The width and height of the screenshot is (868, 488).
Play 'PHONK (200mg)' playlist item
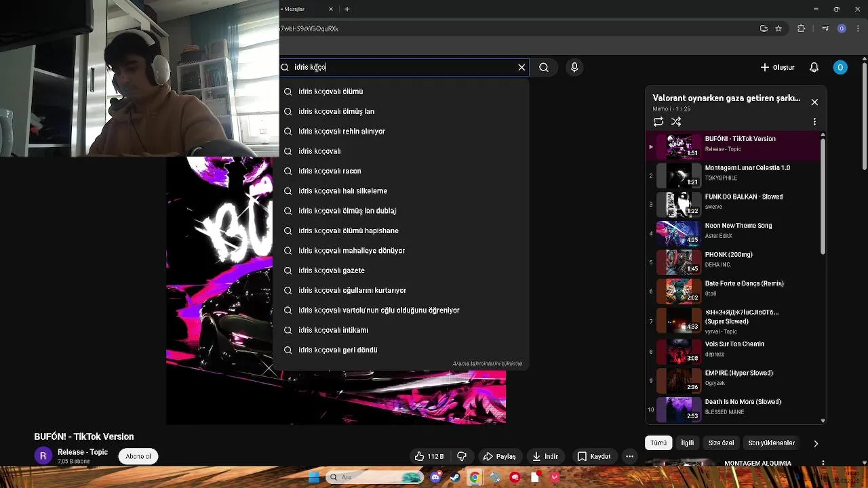click(732, 262)
